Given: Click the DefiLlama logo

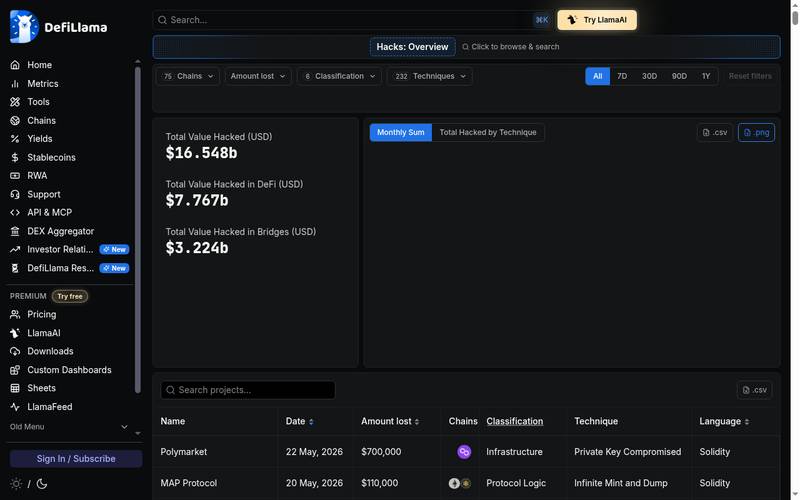Looking at the screenshot, I should 58,27.
